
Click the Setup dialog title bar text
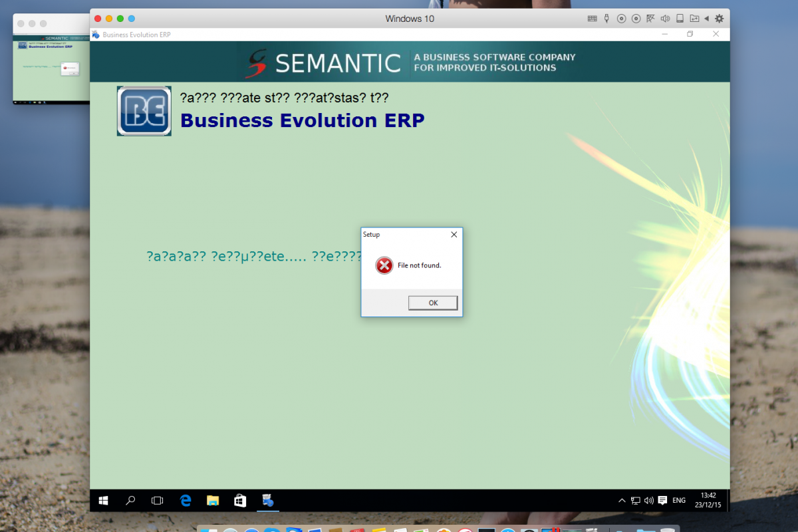tap(371, 235)
